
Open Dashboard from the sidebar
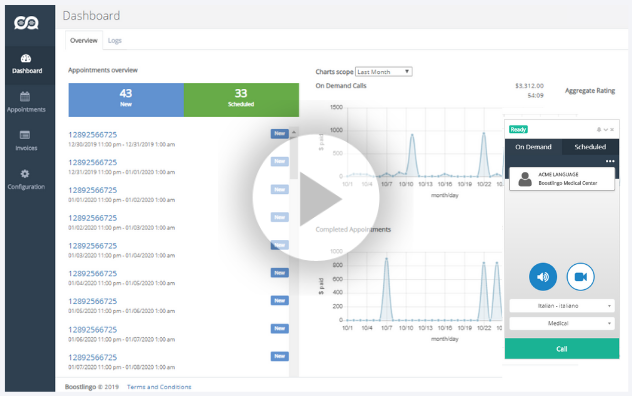tap(27, 64)
